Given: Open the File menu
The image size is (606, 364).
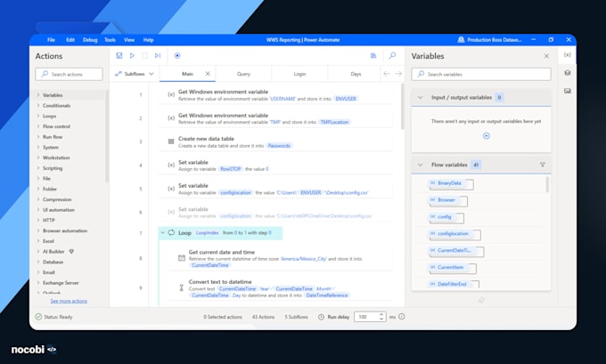Looking at the screenshot, I should pyautogui.click(x=51, y=40).
